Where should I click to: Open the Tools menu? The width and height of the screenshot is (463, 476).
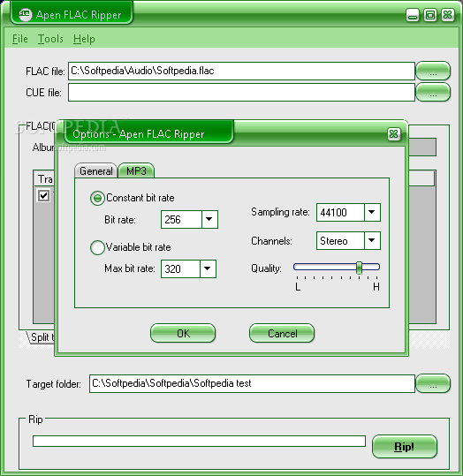pos(50,39)
